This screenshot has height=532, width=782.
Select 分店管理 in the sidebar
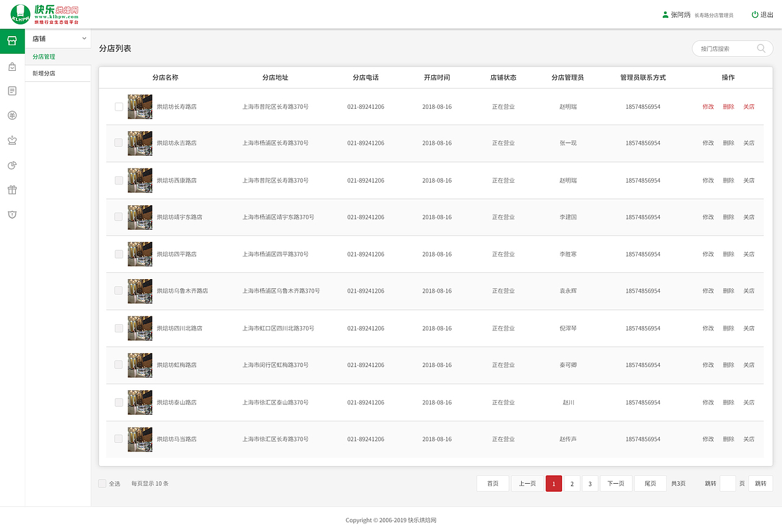point(44,57)
